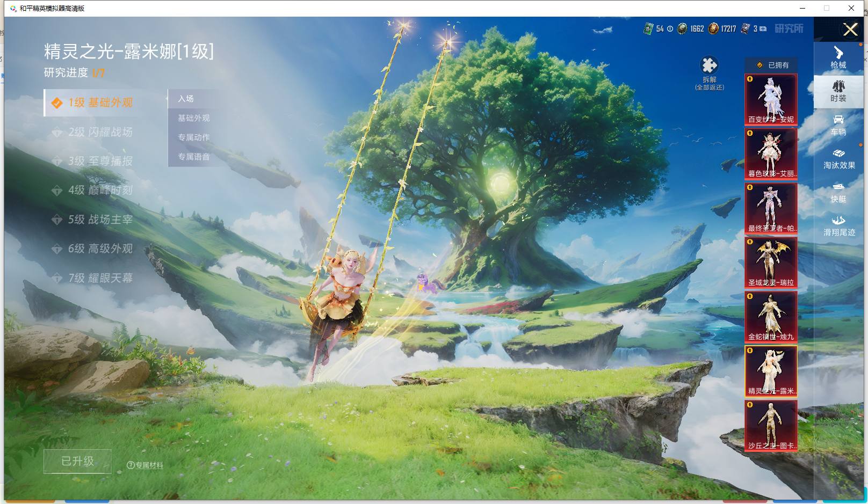868x504 pixels.
Task: Select the 金蛇镇世-烛九 outfit thumbnail
Action: click(x=771, y=317)
